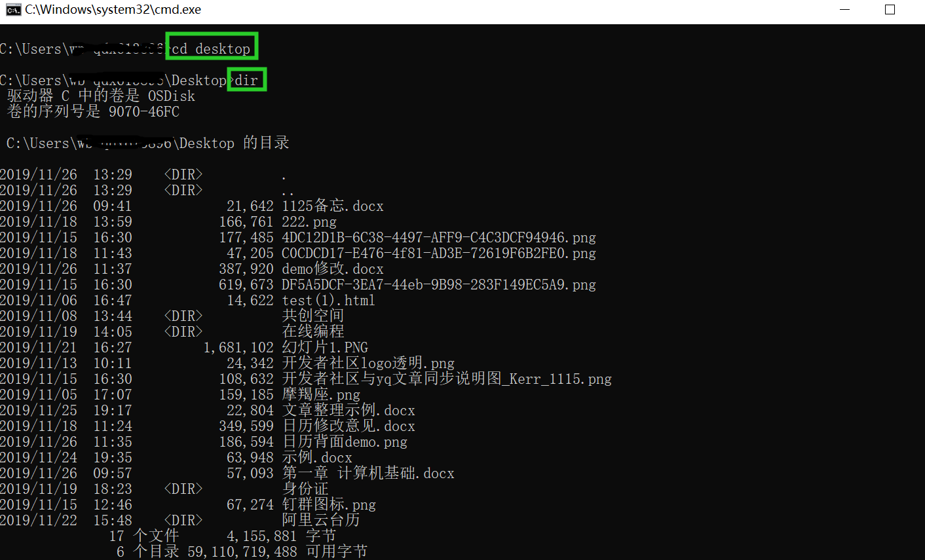Viewport: 925px width, 560px height.
Task: Click the 'cd desktop' command text
Action: (x=211, y=48)
